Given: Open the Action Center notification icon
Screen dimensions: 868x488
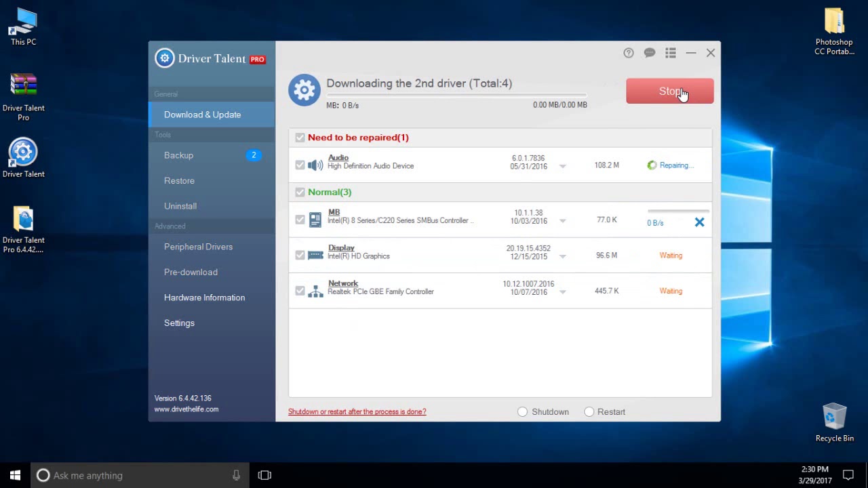Looking at the screenshot, I should coord(848,475).
